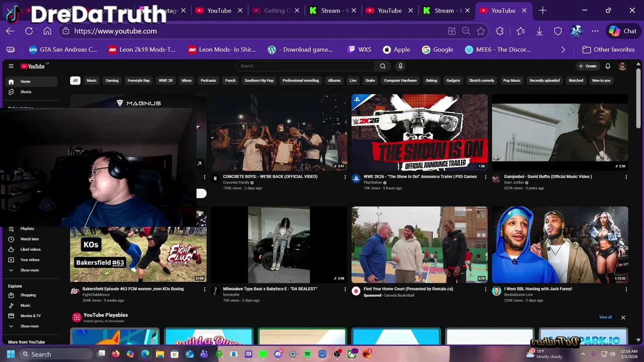Open the YouTube guide hamburger menu

click(11, 66)
